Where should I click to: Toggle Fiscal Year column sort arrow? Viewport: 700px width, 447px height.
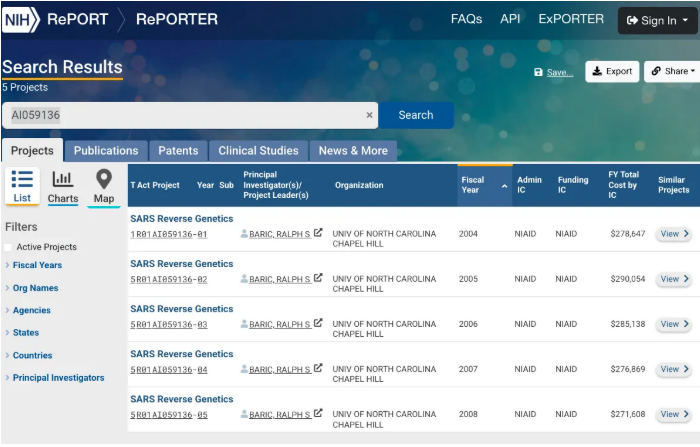coord(504,186)
